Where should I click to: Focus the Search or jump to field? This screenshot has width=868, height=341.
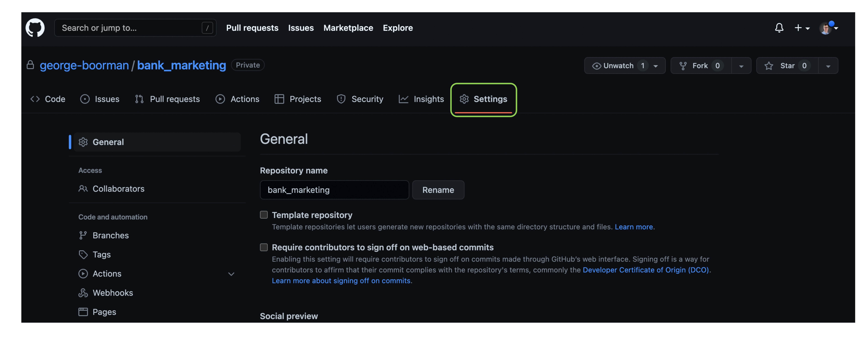[x=135, y=28]
